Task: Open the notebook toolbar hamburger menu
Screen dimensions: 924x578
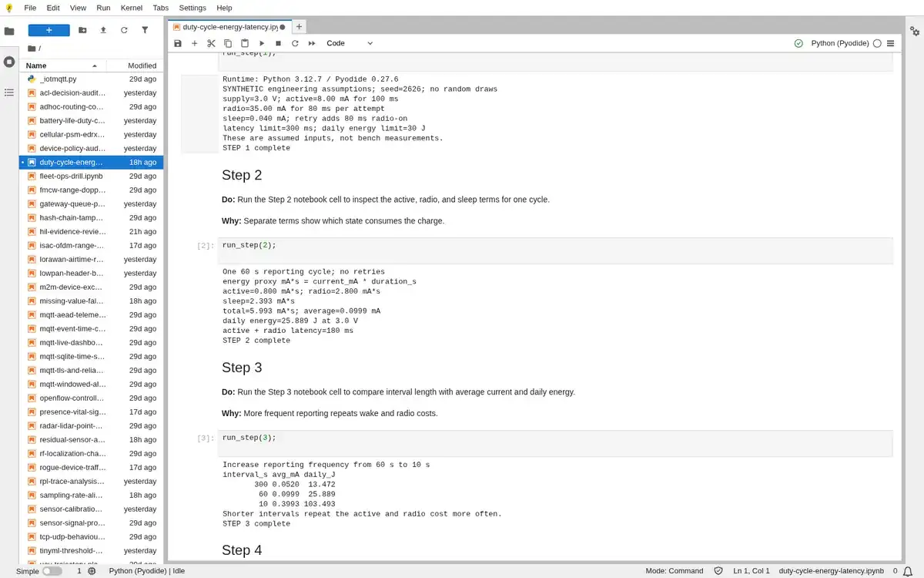Action: [891, 43]
